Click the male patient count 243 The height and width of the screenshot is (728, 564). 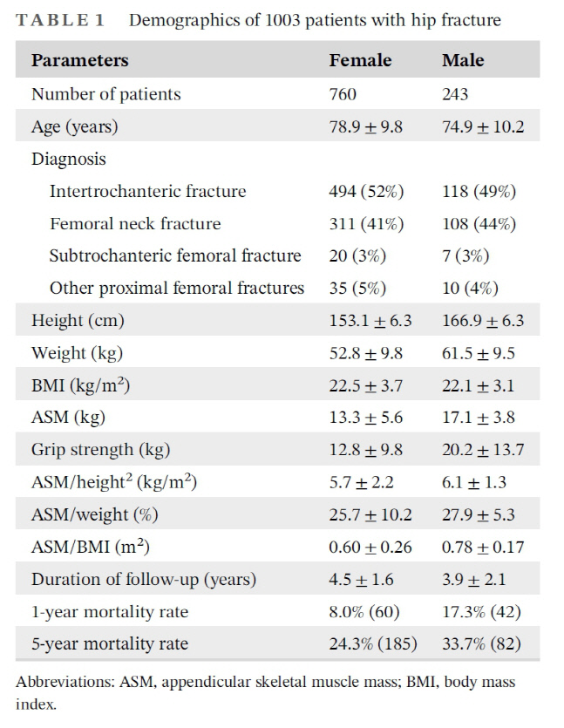(x=455, y=94)
